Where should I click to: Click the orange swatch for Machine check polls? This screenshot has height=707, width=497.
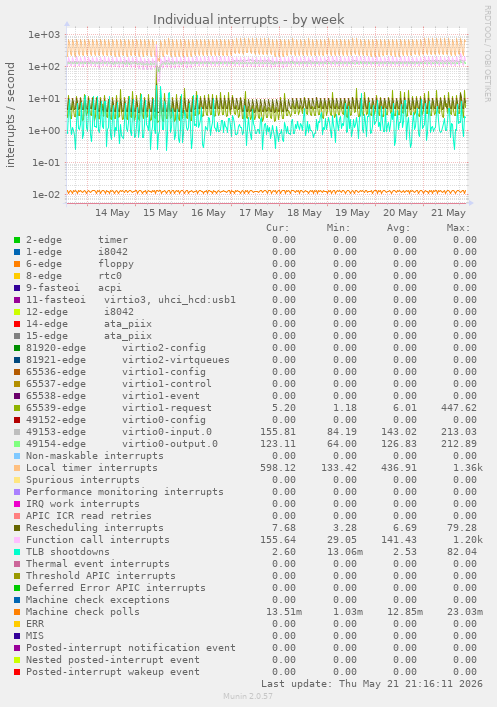(17, 612)
